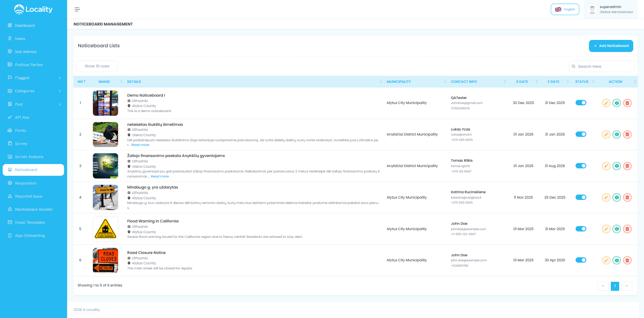
Task: View details of Flood Warning in California
Action: coord(616,229)
